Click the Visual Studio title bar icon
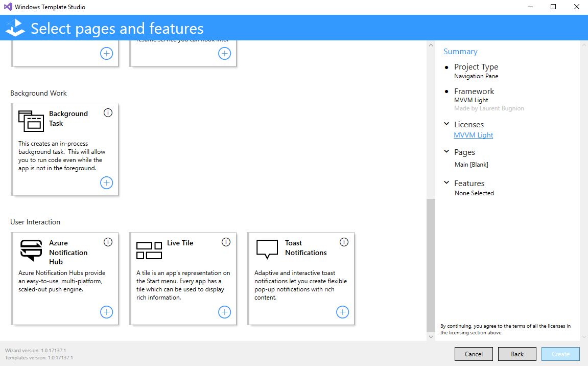This screenshot has height=366, width=588. pyautogui.click(x=8, y=7)
